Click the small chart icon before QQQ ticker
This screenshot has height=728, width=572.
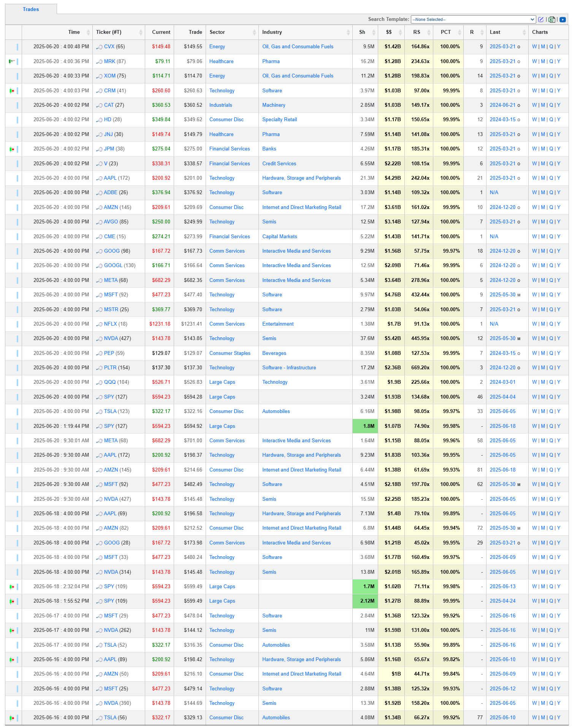tap(99, 382)
